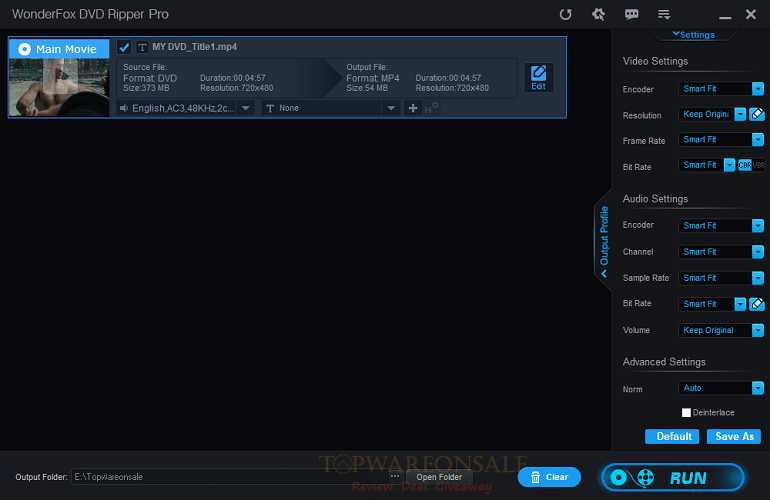The width and height of the screenshot is (770, 500).
Task: Click the plus icon to add subtitle
Action: [413, 108]
